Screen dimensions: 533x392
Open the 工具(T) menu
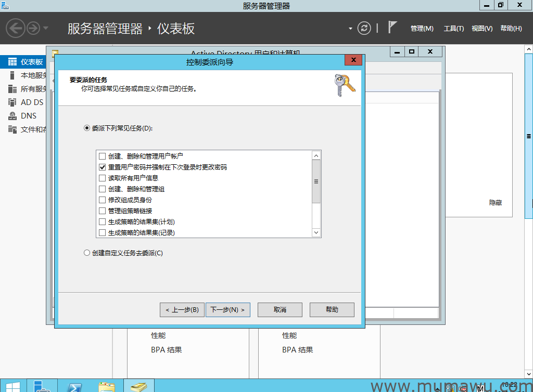click(453, 29)
